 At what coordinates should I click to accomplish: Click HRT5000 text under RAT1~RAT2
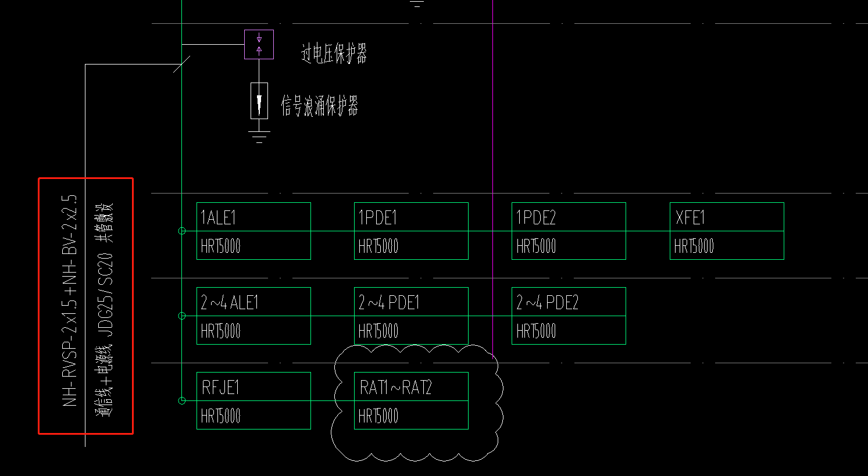tap(378, 416)
